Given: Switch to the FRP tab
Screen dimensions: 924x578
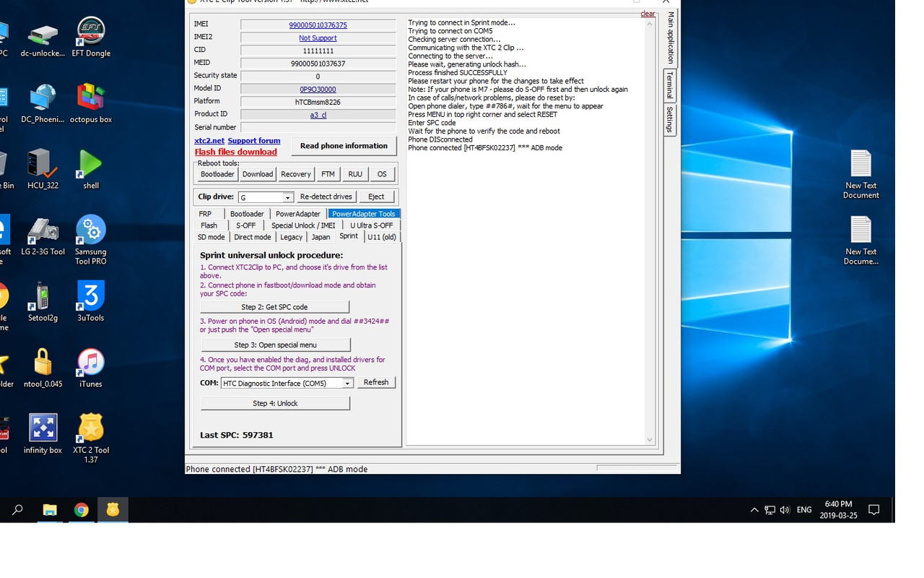Looking at the screenshot, I should point(205,214).
